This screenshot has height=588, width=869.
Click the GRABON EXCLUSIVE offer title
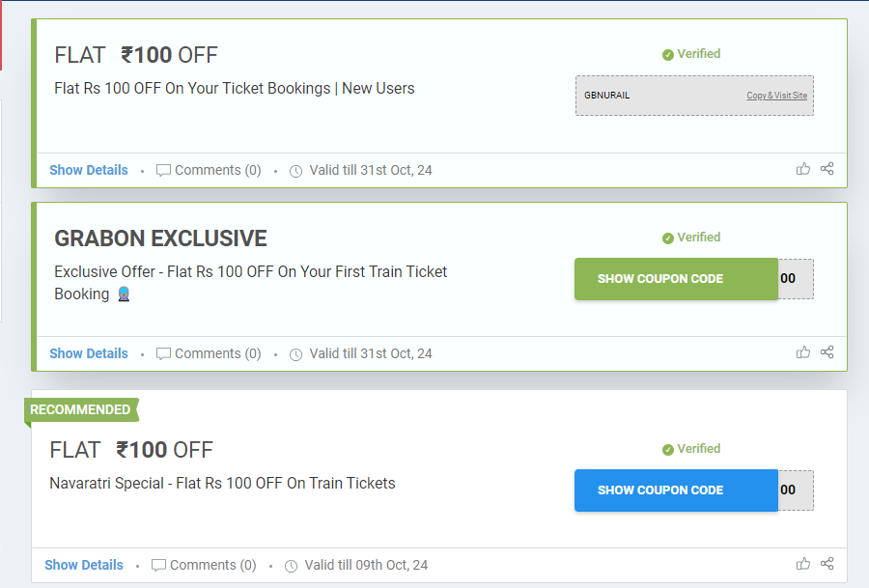pyautogui.click(x=160, y=238)
